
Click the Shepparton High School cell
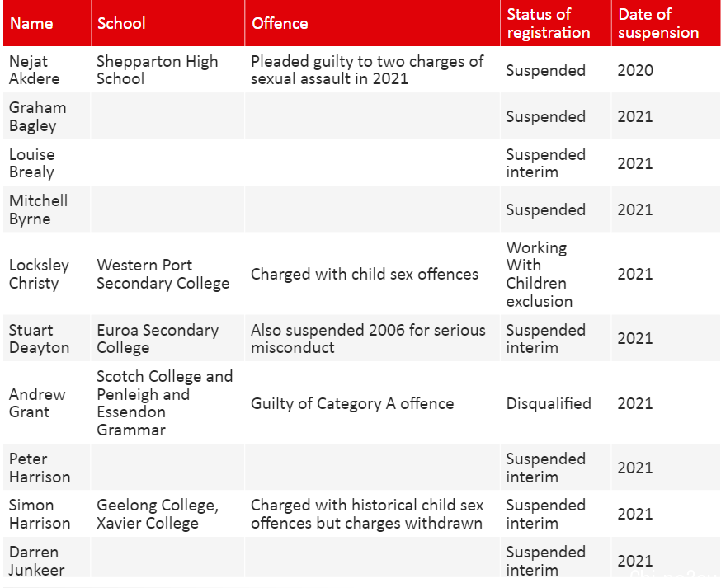pyautogui.click(x=167, y=70)
